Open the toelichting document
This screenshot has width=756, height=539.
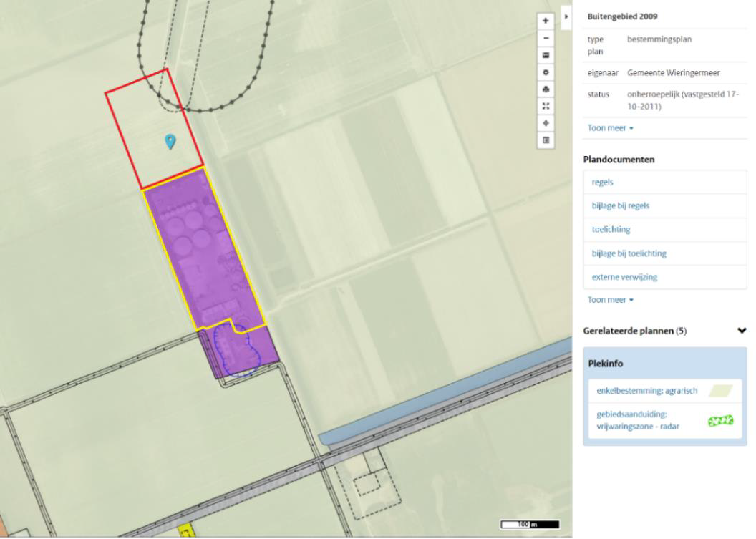611,230
